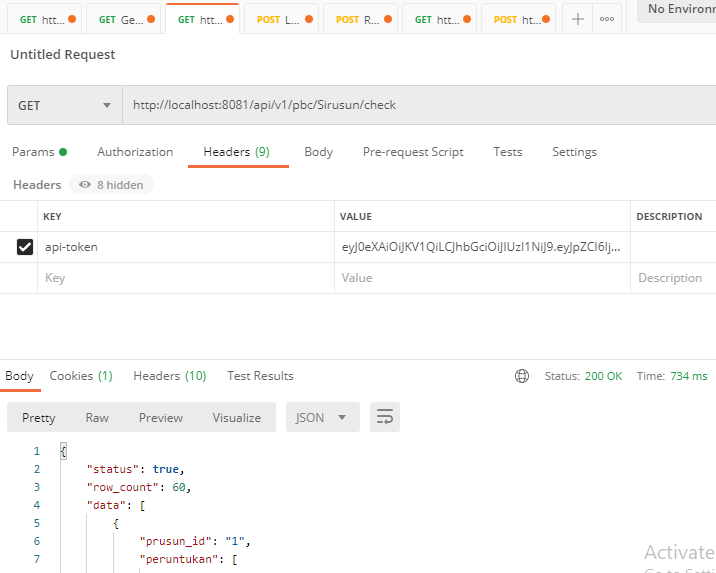This screenshot has height=573, width=716.
Task: Select the response Body tab
Action: point(20,376)
